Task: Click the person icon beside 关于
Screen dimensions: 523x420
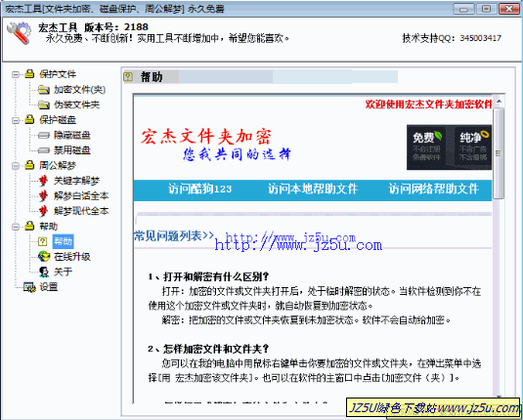Action: 44,272
